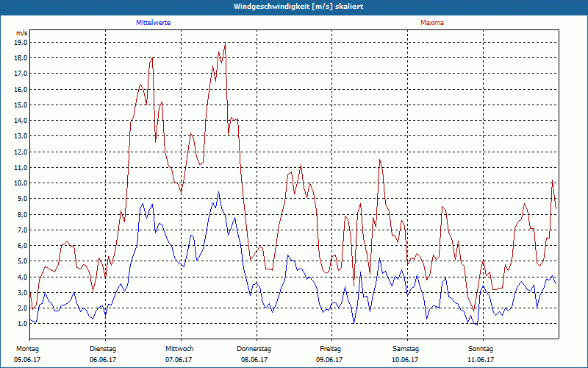Click the 15,0 y-axis value
Viewport: 588px width, 368px height.
pyautogui.click(x=21, y=105)
